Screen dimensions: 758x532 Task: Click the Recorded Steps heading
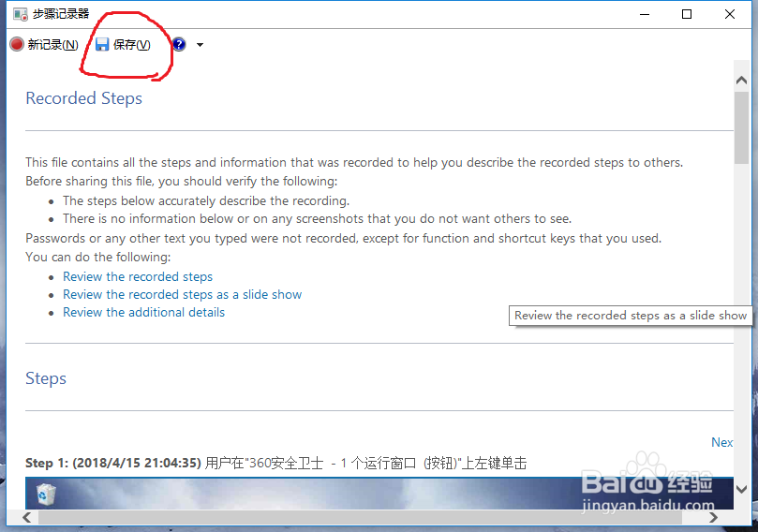(x=83, y=98)
